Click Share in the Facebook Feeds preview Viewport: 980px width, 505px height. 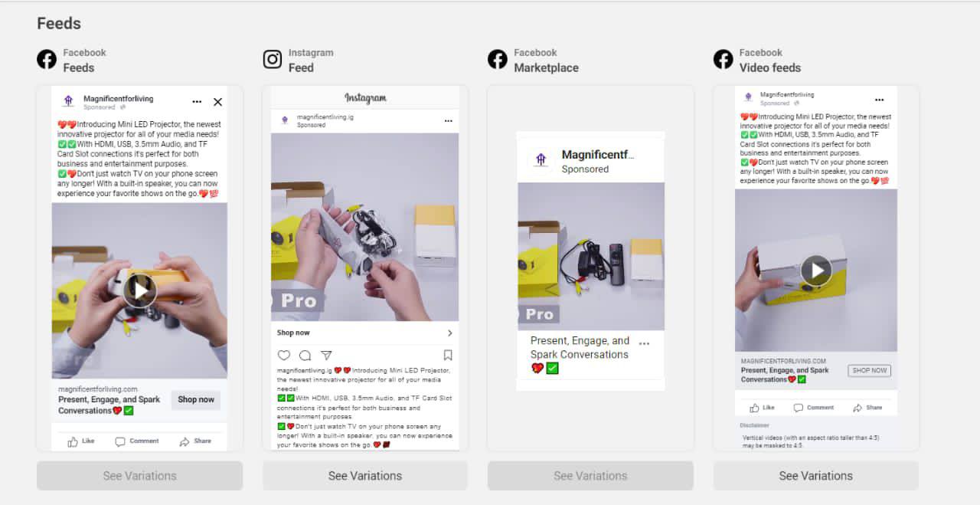(195, 441)
